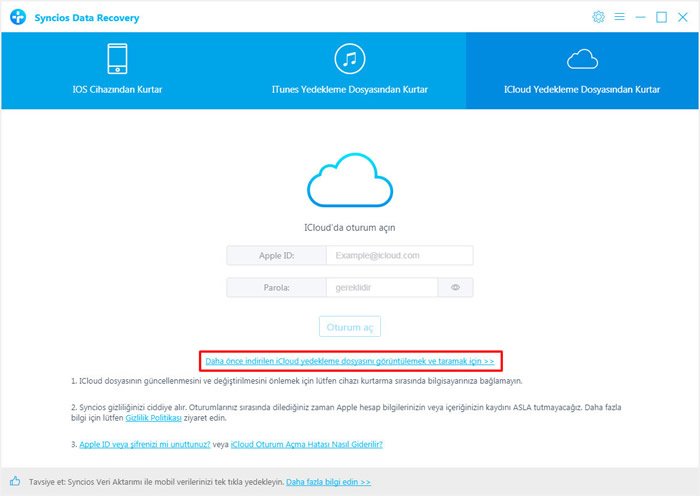This screenshot has width=700, height=496.
Task: Maximize the Syncios window
Action: [662, 17]
